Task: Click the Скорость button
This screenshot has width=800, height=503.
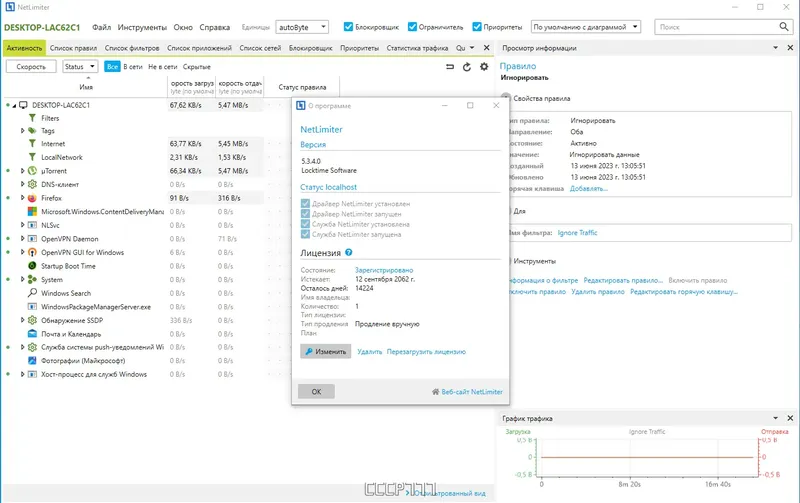Action: (x=31, y=66)
